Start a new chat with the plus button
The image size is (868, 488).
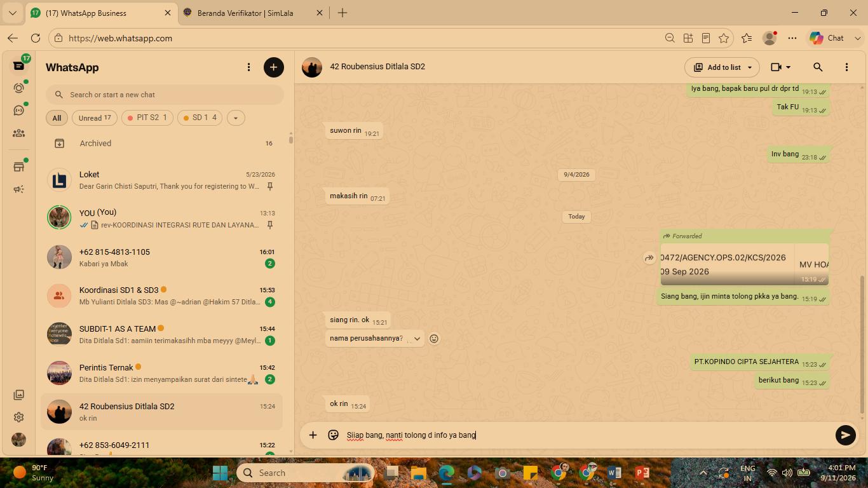tap(274, 67)
